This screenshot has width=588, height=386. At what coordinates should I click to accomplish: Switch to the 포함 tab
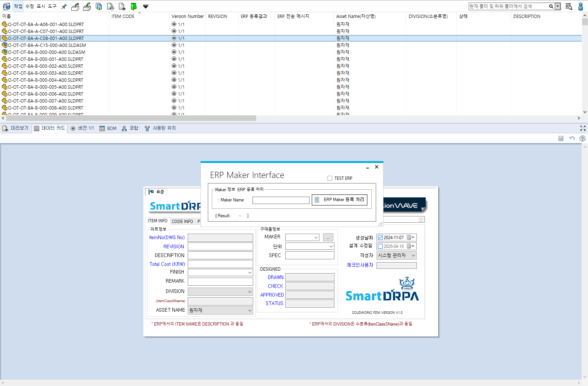tap(131, 128)
